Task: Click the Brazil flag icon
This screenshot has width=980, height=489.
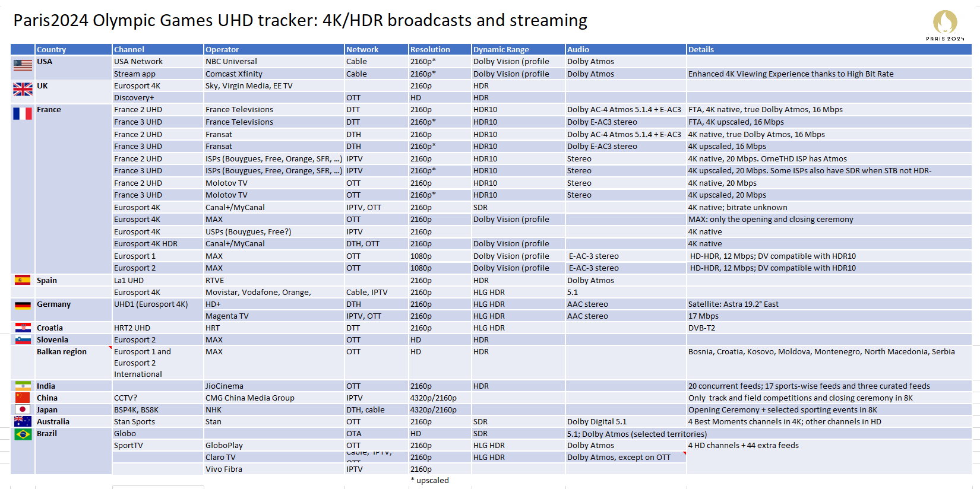Action: [23, 434]
